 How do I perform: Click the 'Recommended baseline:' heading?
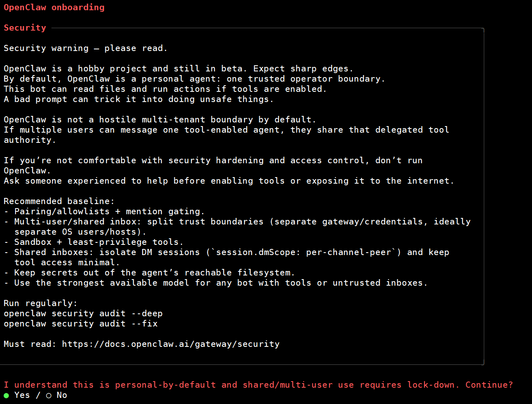pyautogui.click(x=59, y=201)
